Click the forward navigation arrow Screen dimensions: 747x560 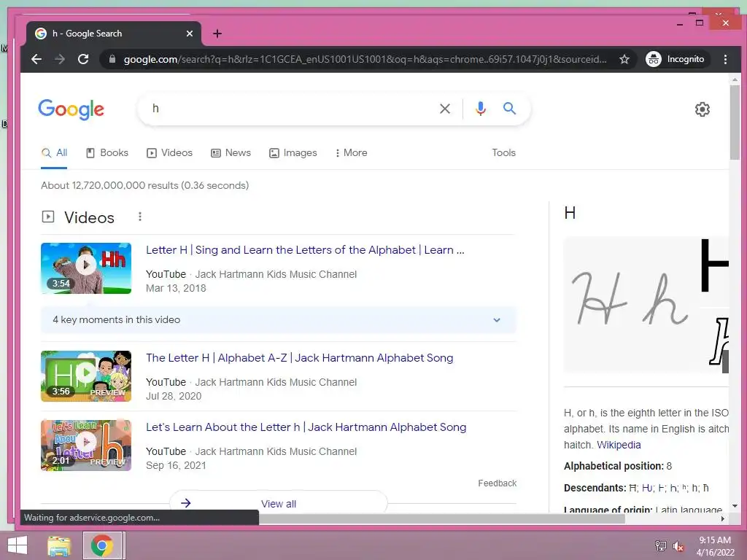(x=60, y=59)
